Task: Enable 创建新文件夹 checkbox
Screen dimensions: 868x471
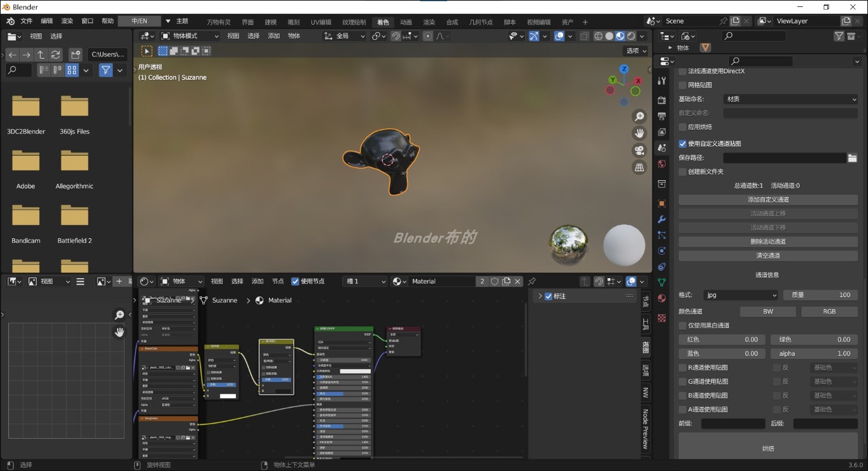Action: tap(683, 171)
